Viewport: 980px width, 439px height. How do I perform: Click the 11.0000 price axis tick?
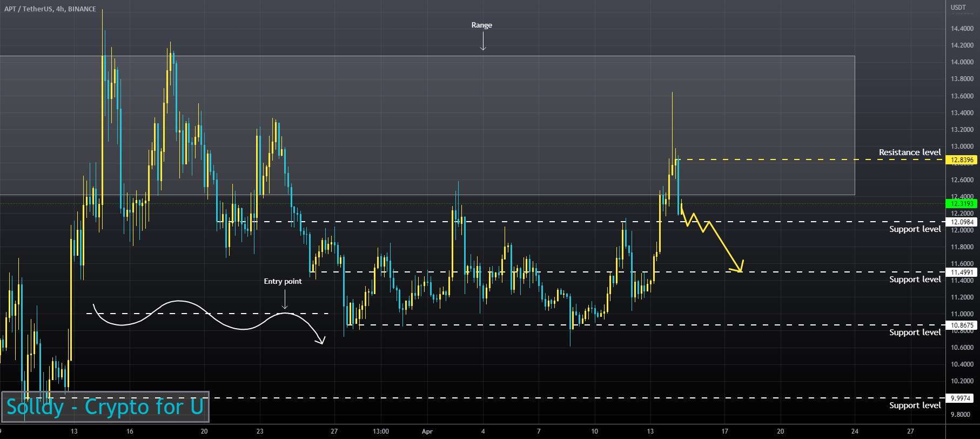(962, 314)
